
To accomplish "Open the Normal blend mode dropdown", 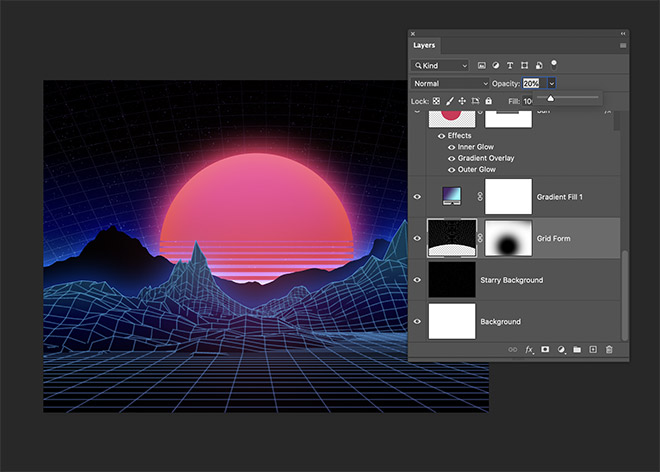I will pos(451,83).
